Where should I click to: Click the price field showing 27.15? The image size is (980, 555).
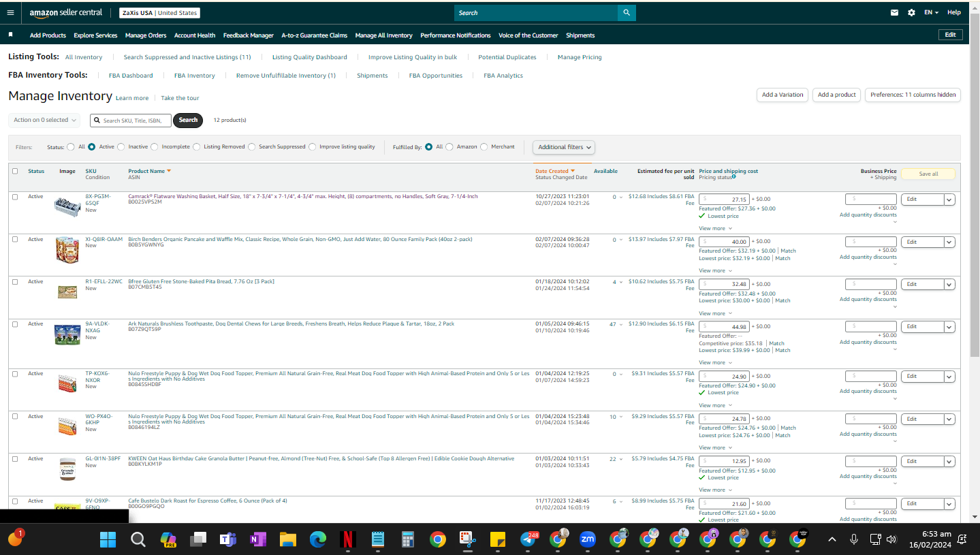click(725, 200)
